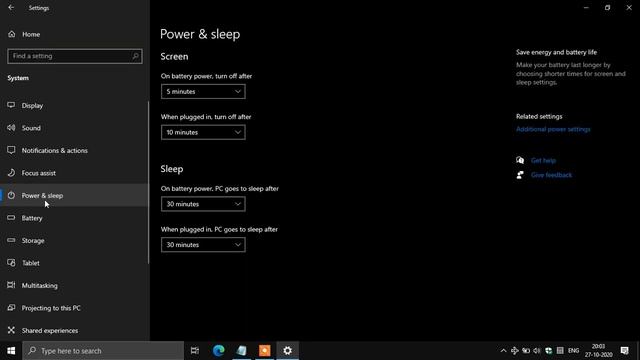This screenshot has width=640, height=360.
Task: Open the Action Center notifications icon
Action: coord(624,351)
